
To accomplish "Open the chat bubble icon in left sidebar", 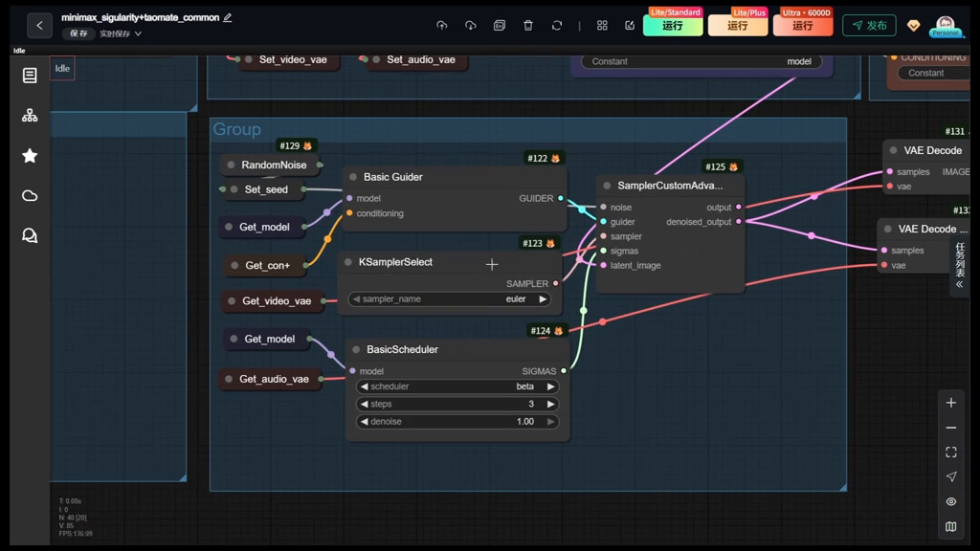I will 30,235.
